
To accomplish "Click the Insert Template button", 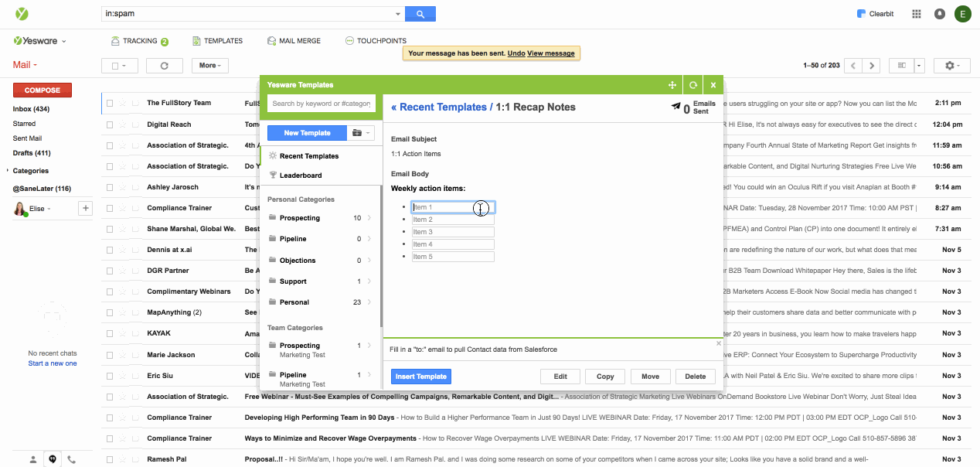I will pyautogui.click(x=420, y=377).
